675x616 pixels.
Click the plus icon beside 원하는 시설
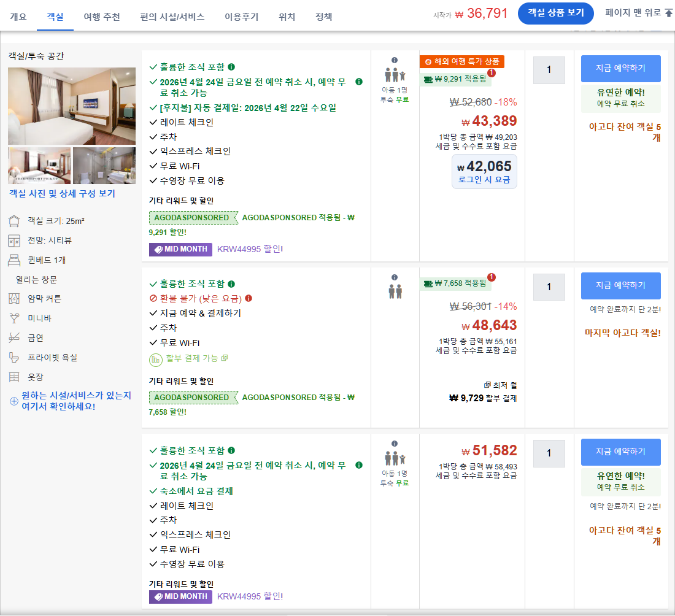(x=13, y=401)
